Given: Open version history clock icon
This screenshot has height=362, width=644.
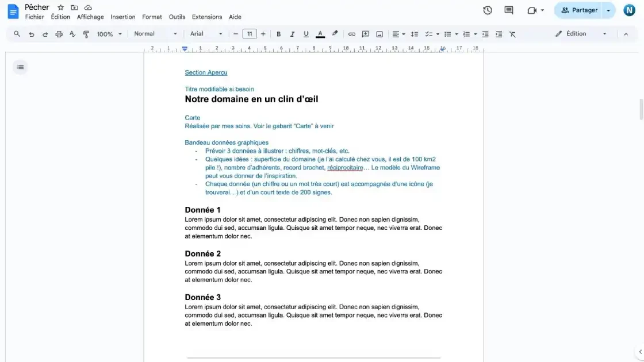Looking at the screenshot, I should (x=488, y=10).
